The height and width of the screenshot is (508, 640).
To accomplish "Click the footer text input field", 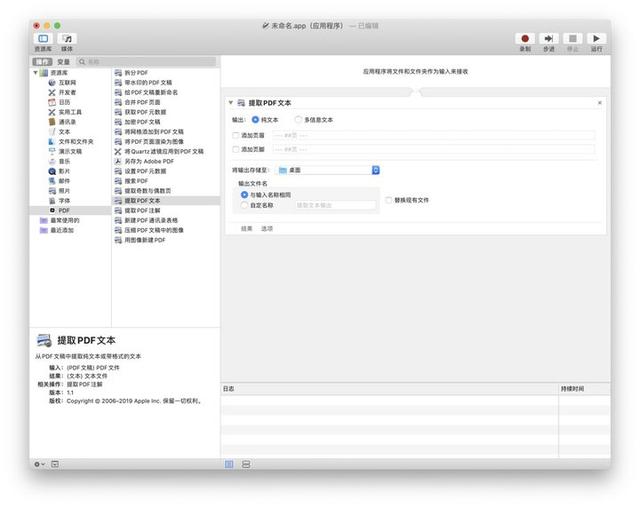I will (433, 149).
